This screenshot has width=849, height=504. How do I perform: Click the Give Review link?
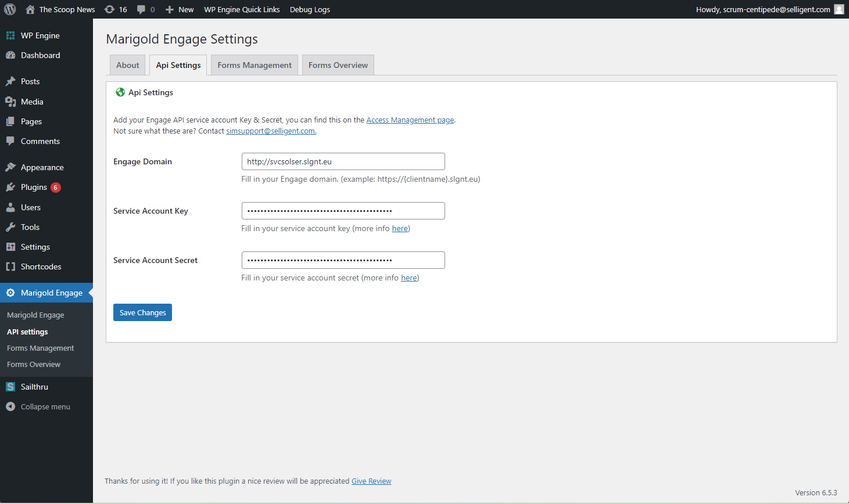click(x=371, y=481)
